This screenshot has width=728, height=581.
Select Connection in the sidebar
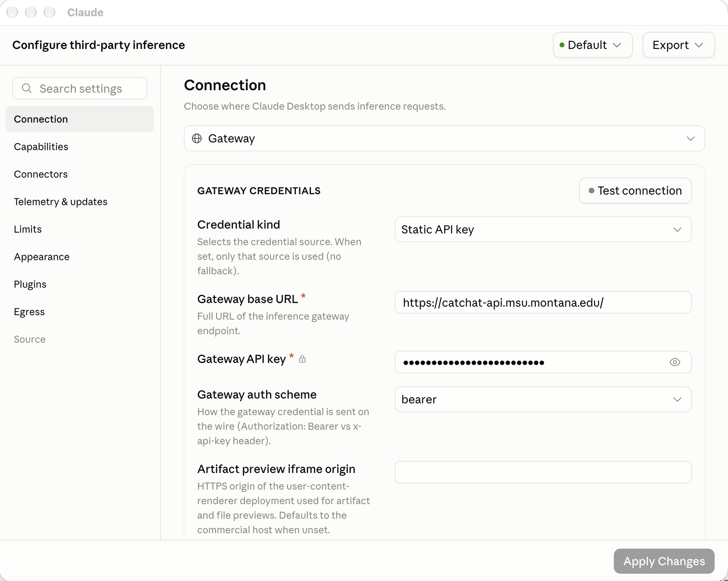pos(80,119)
